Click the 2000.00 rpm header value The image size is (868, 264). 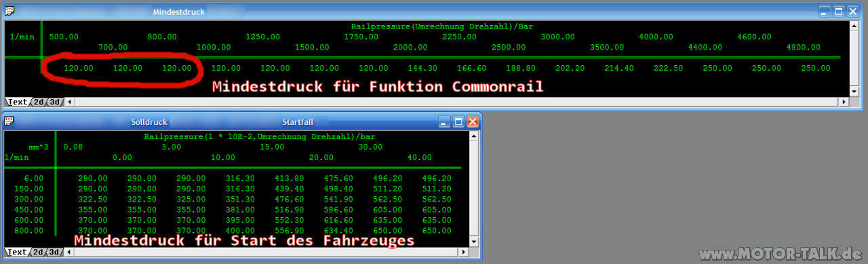410,48
